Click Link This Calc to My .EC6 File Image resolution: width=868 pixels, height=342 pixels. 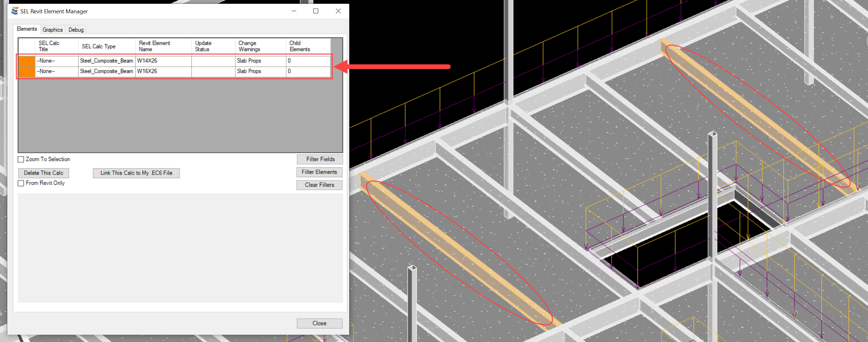pos(136,173)
